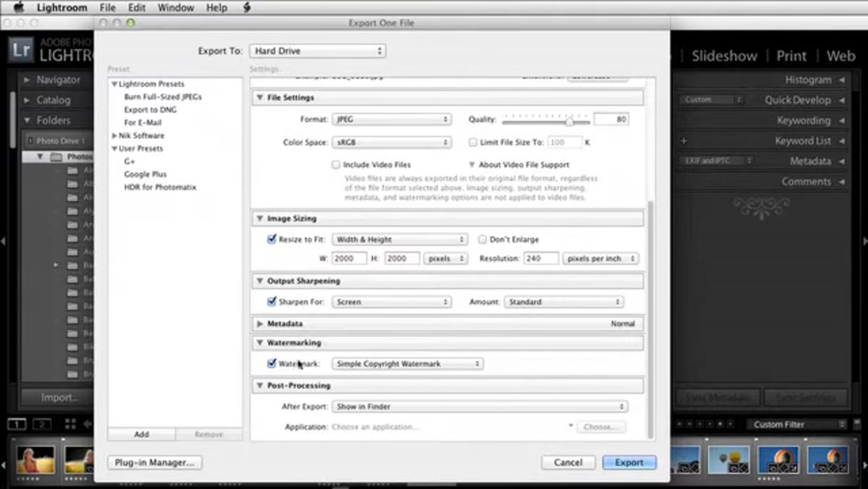Image resolution: width=868 pixels, height=489 pixels.
Task: Open the Lightroom application menu
Action: (62, 8)
